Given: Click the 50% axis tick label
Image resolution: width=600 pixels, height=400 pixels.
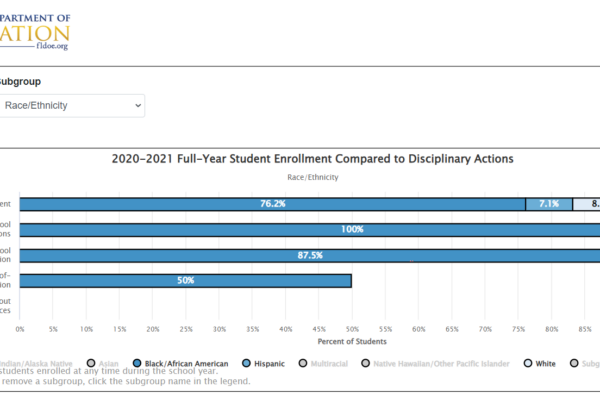Looking at the screenshot, I should 352,329.
